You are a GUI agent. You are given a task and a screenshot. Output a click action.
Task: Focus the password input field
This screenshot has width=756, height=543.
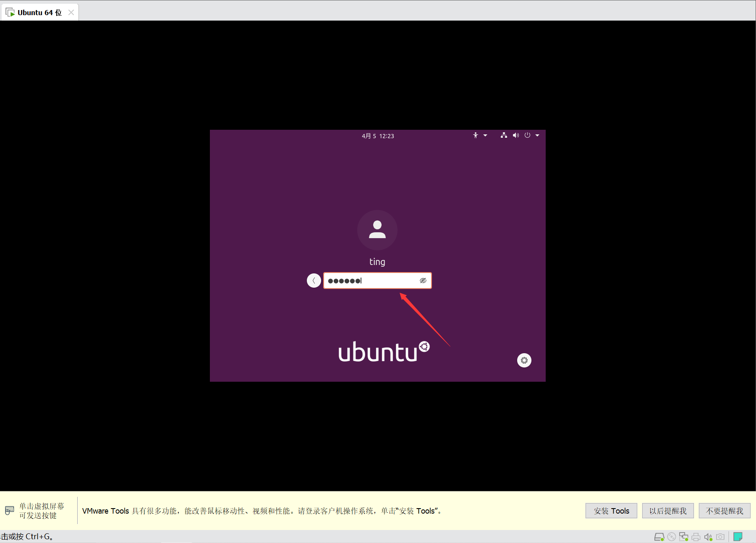tap(377, 281)
